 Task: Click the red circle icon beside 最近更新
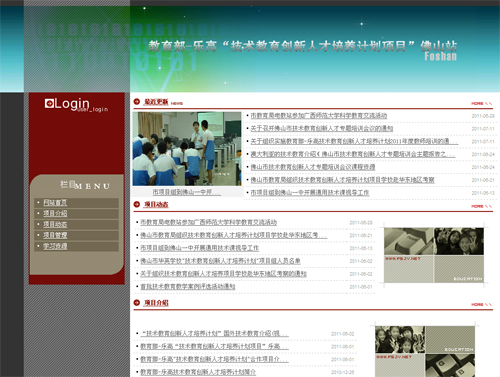[x=137, y=102]
